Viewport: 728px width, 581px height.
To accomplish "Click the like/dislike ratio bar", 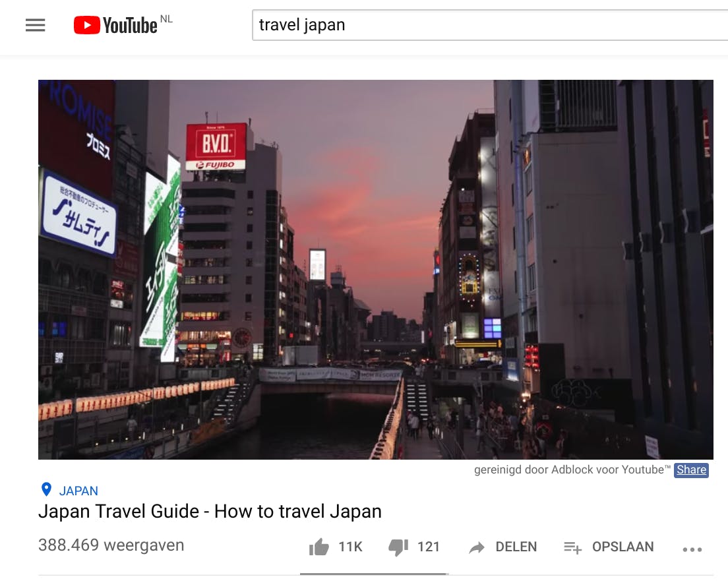I will [374, 574].
